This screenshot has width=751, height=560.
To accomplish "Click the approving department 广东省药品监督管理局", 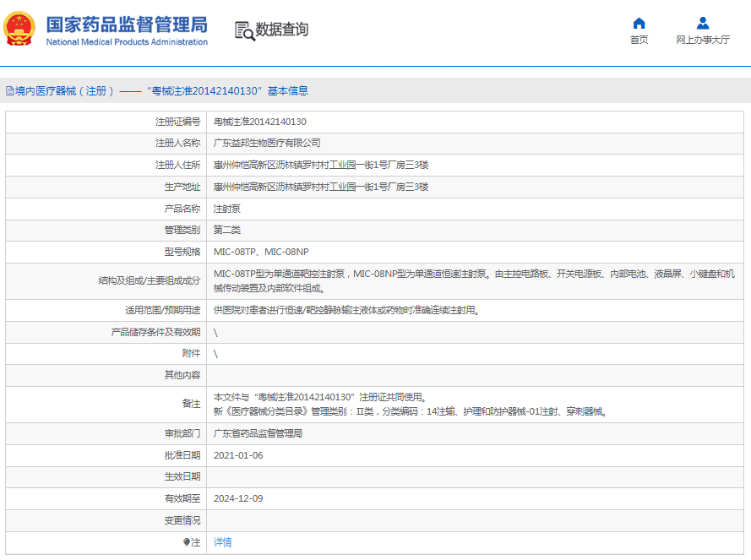I will (258, 433).
